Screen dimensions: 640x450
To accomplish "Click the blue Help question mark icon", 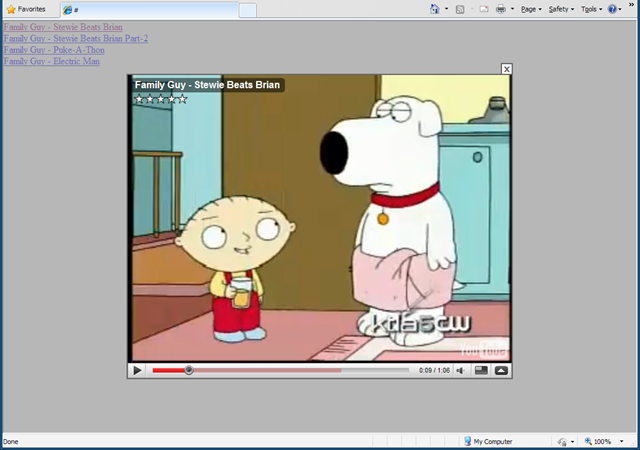I will pos(612,9).
